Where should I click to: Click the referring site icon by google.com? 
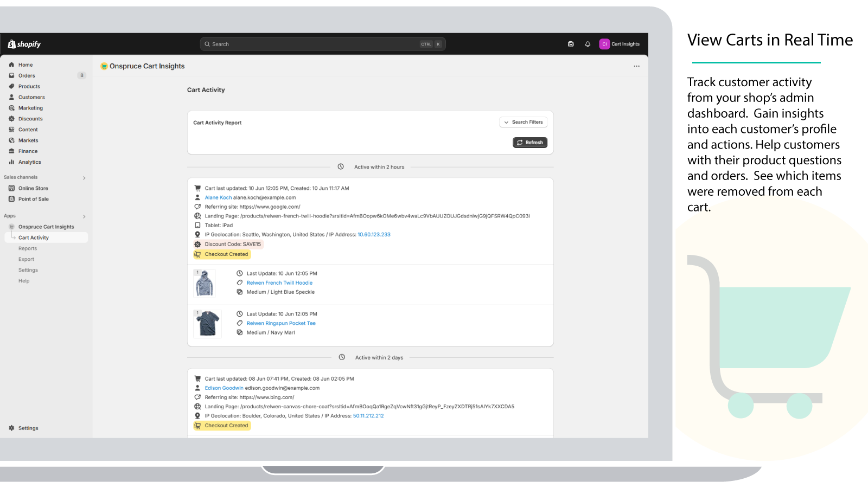pyautogui.click(x=197, y=207)
